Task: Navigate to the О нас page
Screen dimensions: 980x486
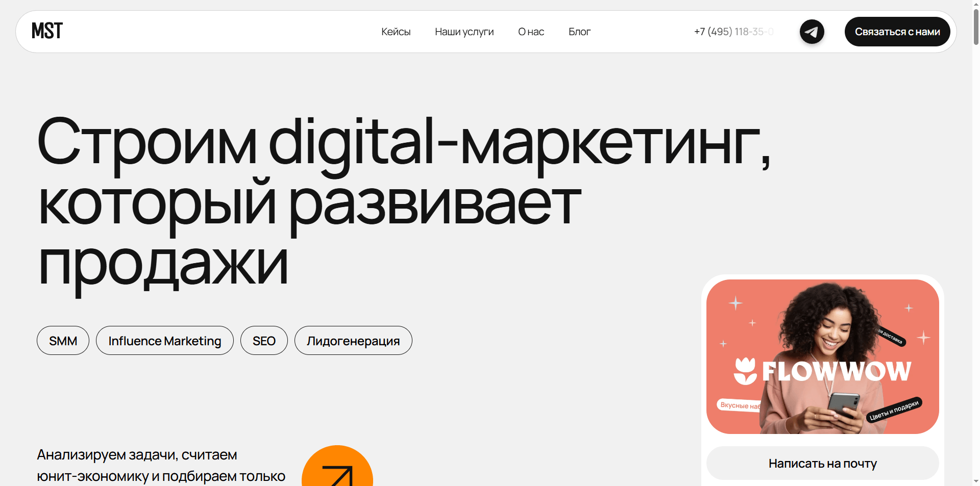Action: (x=531, y=32)
